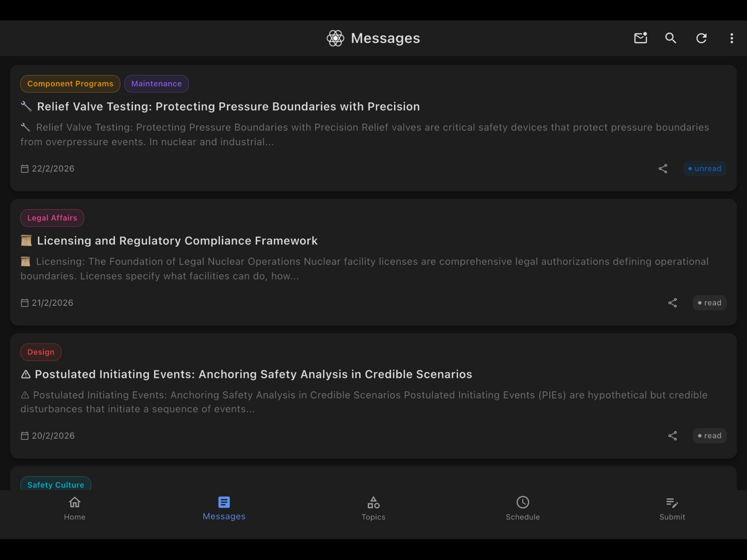Switch to the Topics tab
Screen dimensions: 747x560
coord(373,509)
